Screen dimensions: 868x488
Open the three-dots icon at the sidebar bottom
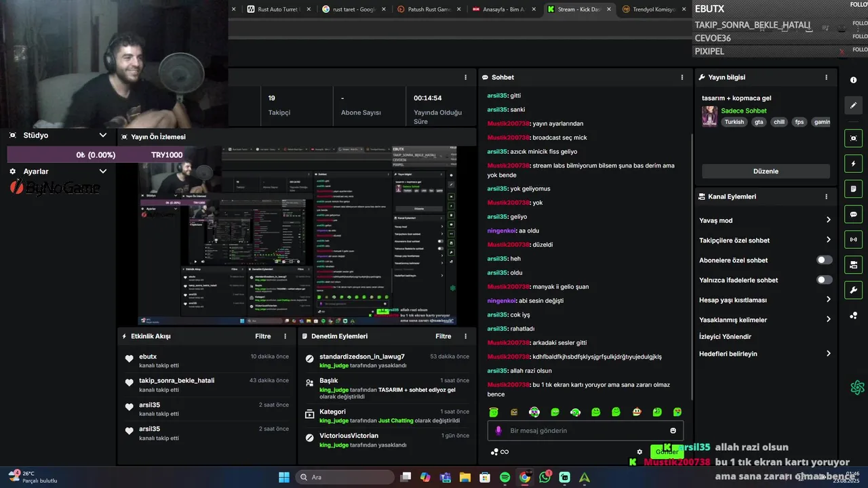pos(853,315)
